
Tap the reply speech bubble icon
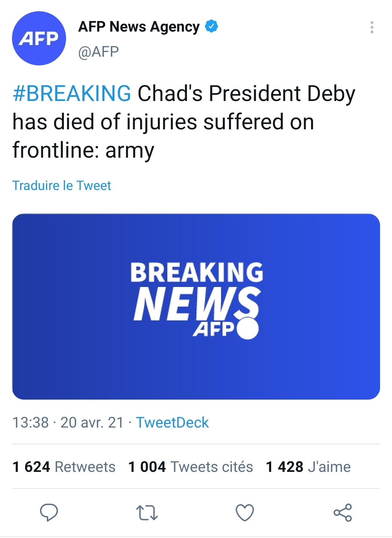[49, 513]
